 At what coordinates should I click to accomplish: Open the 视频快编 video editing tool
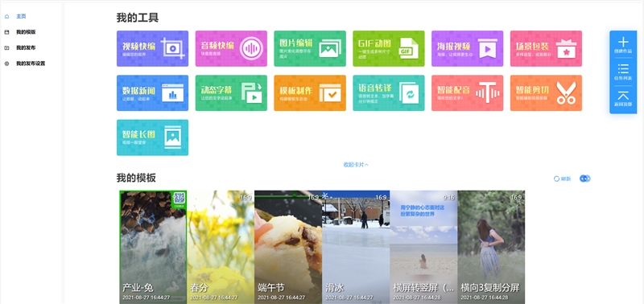tap(152, 48)
